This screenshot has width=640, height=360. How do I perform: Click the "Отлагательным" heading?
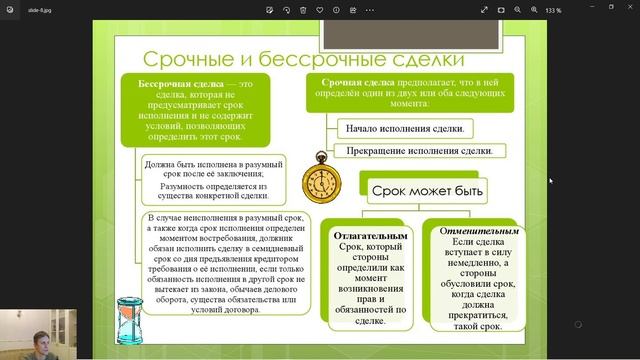[371, 236]
